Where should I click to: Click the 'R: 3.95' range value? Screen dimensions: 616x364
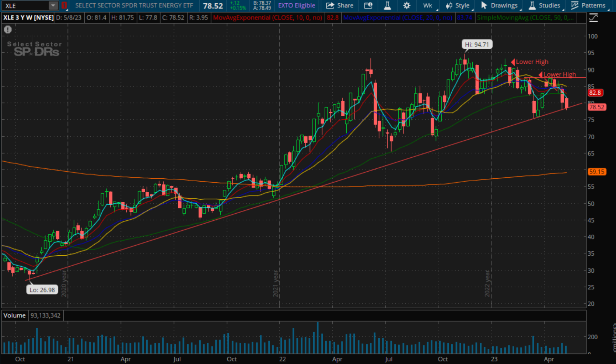click(199, 18)
